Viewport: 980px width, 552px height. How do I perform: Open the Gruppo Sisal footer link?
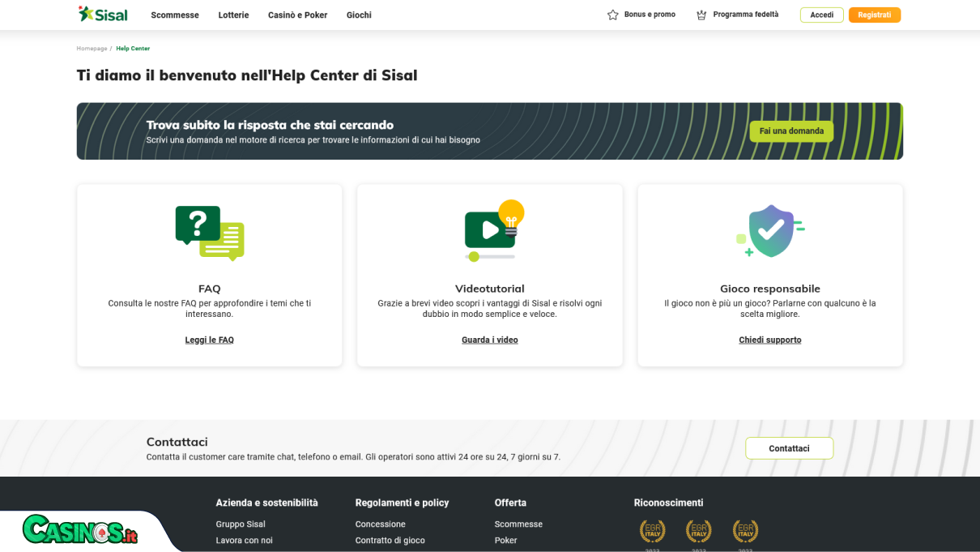(x=241, y=524)
